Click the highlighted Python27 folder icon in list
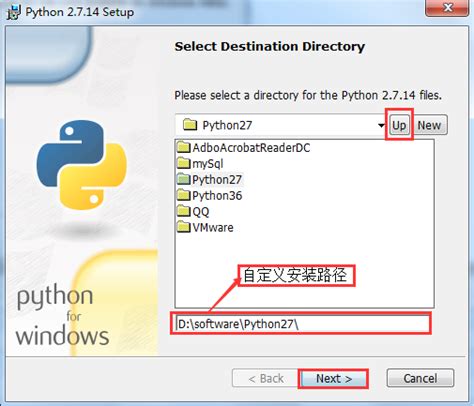 184,179
